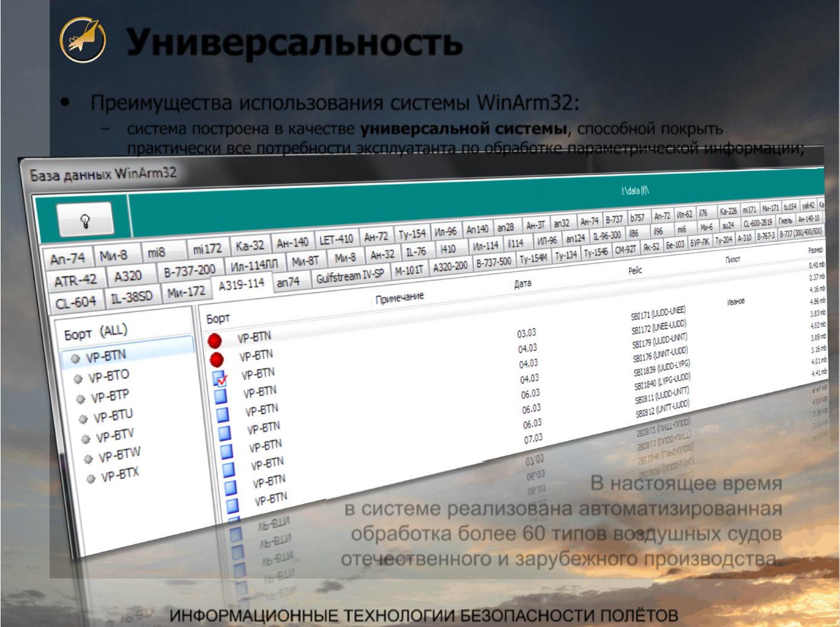Open the ATR-42 tab

(76, 280)
